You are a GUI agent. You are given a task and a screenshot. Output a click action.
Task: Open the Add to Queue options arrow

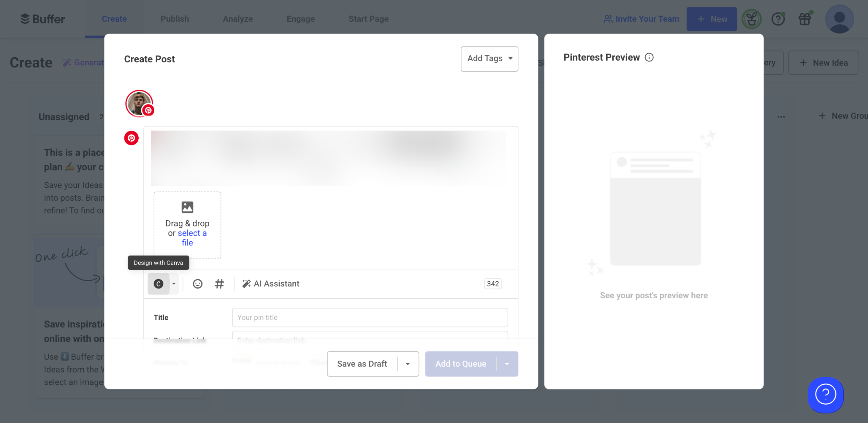click(507, 364)
